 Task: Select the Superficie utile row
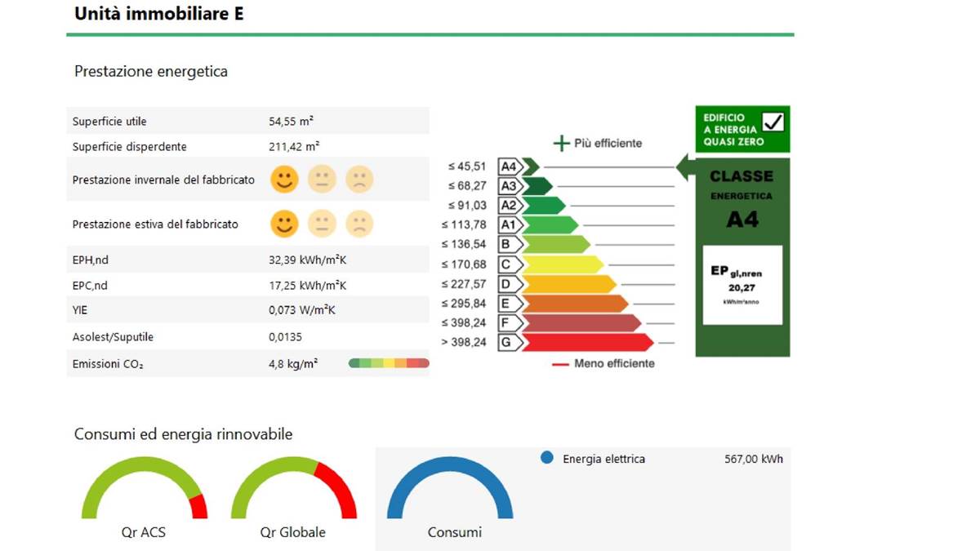[x=248, y=121]
